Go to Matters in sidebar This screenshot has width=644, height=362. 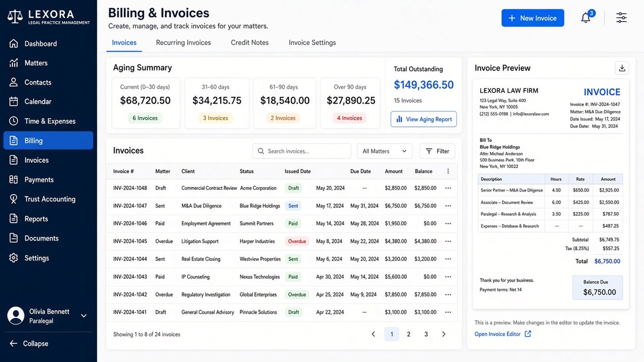click(48, 63)
